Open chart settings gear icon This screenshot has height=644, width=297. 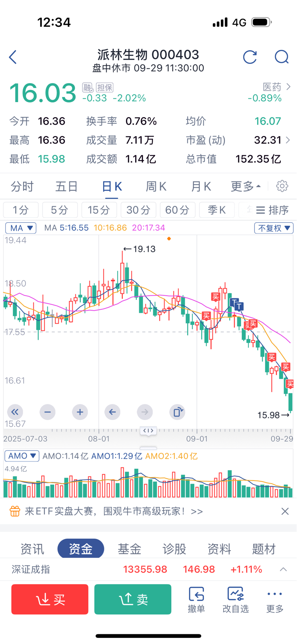(282, 186)
